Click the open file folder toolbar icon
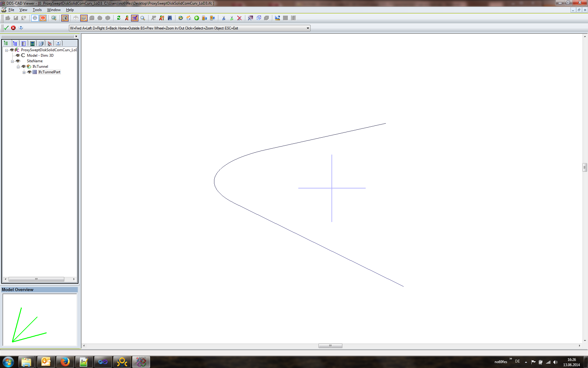This screenshot has width=588, height=368. (8, 18)
